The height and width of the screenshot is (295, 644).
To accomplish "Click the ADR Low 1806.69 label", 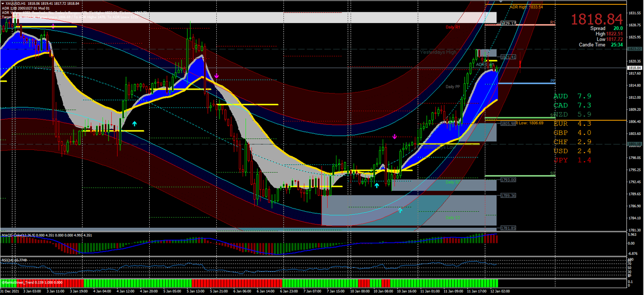I will pyautogui.click(x=529, y=123).
